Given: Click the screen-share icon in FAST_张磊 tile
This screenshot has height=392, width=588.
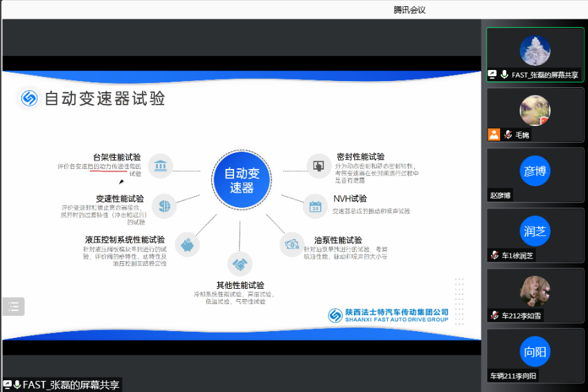Looking at the screenshot, I should tap(492, 75).
